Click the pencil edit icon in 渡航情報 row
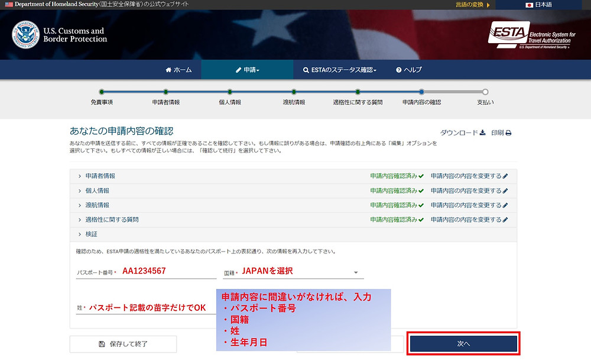Viewport: 591px width, 364px height. pos(505,206)
